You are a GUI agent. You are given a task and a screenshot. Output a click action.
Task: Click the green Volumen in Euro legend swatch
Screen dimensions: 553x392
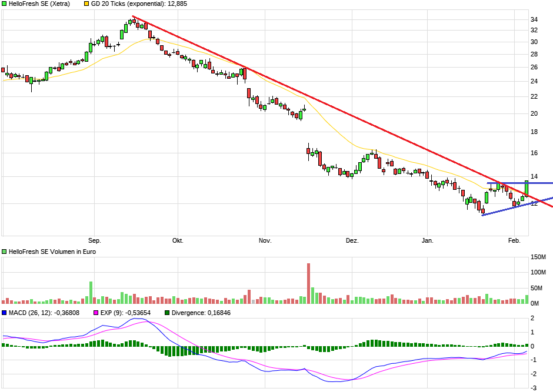click(5, 252)
